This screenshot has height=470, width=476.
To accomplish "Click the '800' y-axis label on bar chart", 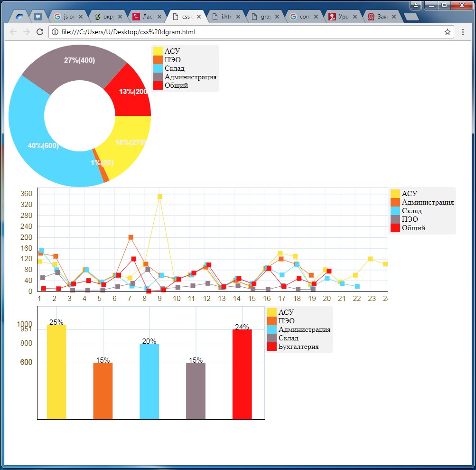I will [x=26, y=343].
